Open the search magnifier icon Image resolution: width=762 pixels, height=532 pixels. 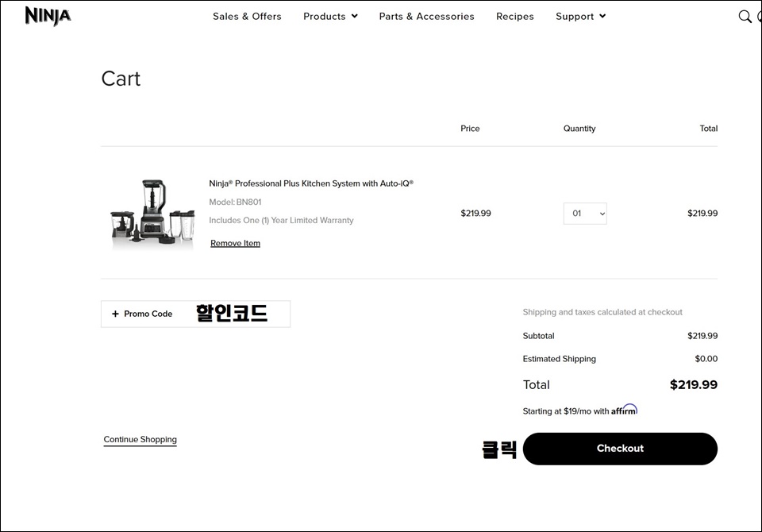point(745,17)
